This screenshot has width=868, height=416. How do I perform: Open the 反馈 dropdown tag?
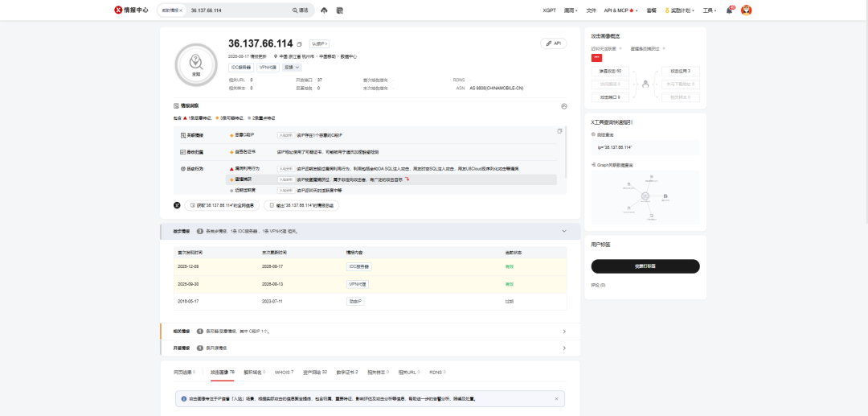[x=293, y=67]
